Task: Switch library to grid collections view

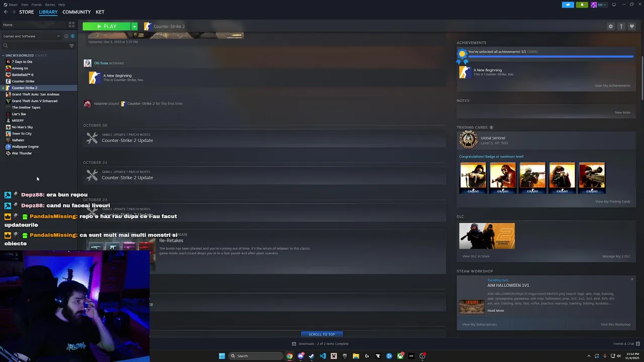Action: tap(71, 25)
